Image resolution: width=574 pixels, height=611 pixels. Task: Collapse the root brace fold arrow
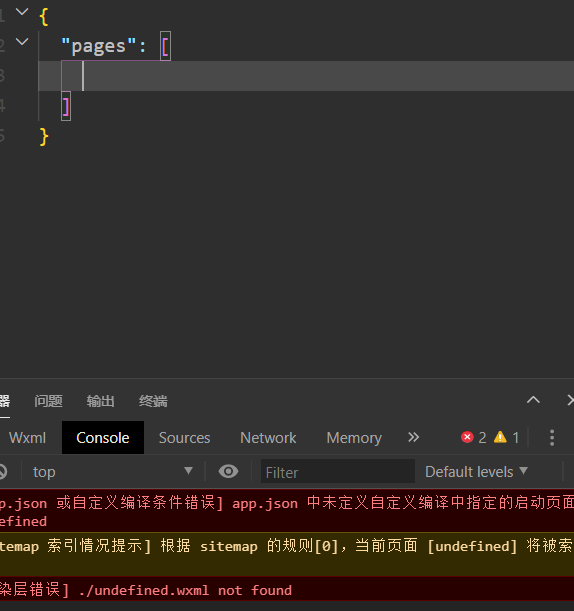coord(22,12)
